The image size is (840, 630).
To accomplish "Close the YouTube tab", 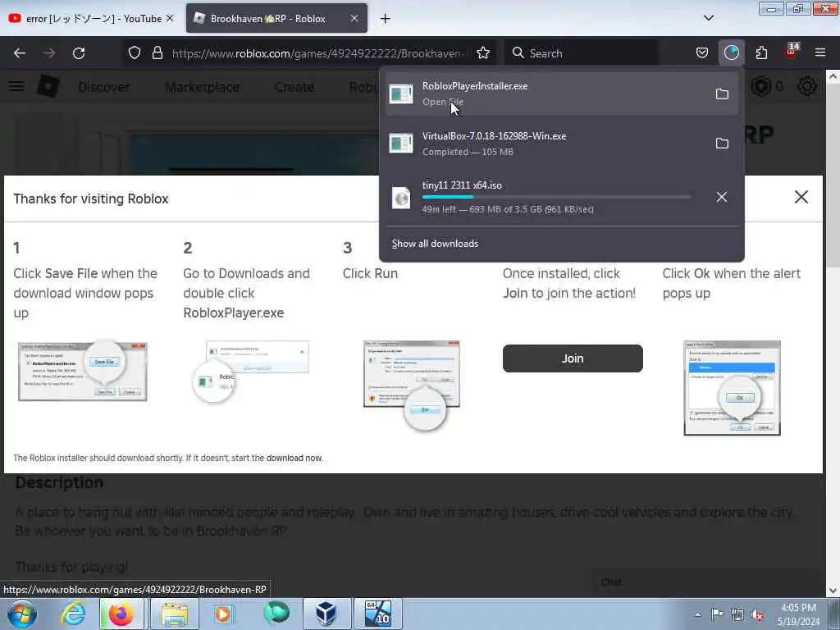I will 170,18.
